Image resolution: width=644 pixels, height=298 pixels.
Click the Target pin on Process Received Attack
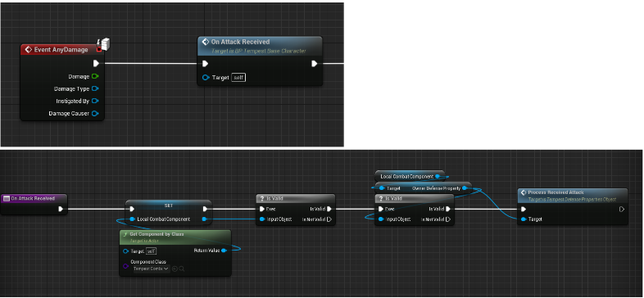point(524,219)
